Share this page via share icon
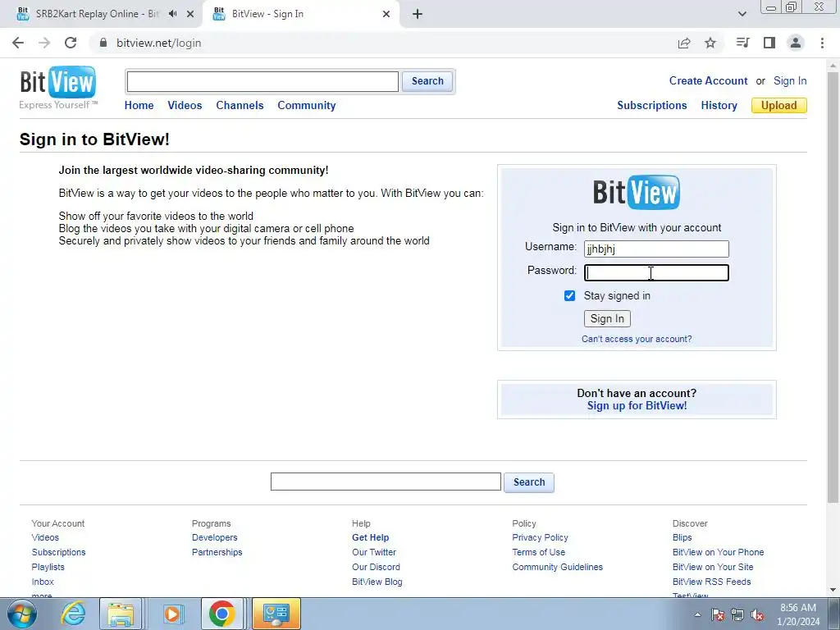The height and width of the screenshot is (630, 840). coord(684,43)
